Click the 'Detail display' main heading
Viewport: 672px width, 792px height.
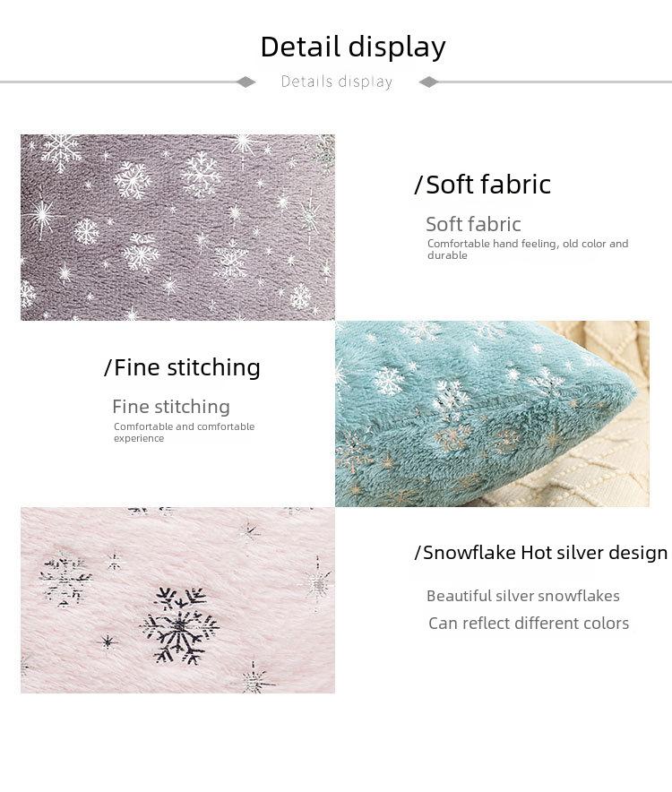pyautogui.click(x=353, y=47)
